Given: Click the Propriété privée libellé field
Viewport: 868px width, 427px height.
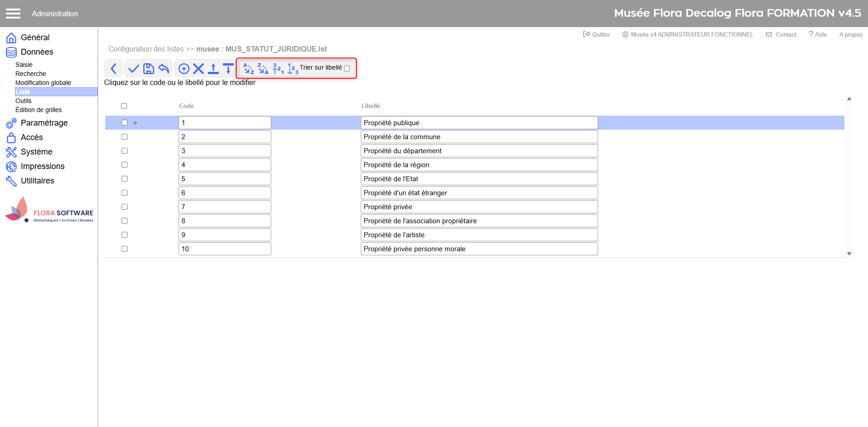Looking at the screenshot, I should click(x=479, y=207).
